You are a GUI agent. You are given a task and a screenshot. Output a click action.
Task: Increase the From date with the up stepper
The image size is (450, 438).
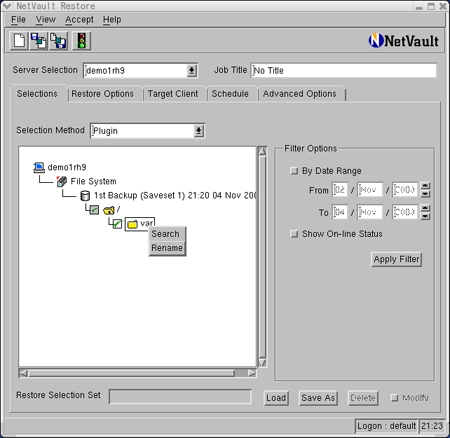(x=425, y=186)
